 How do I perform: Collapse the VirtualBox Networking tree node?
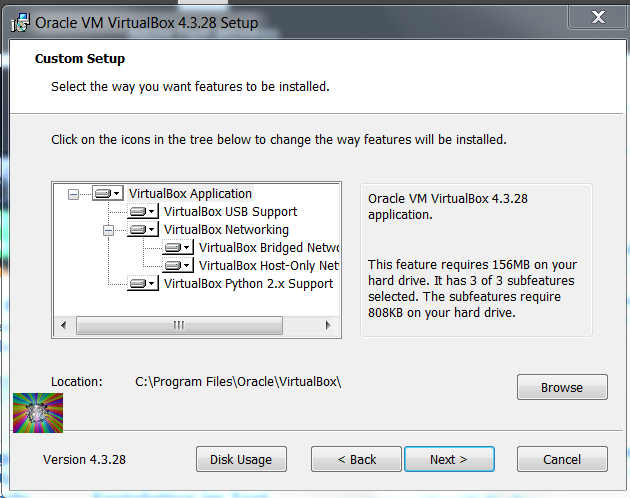click(x=108, y=230)
